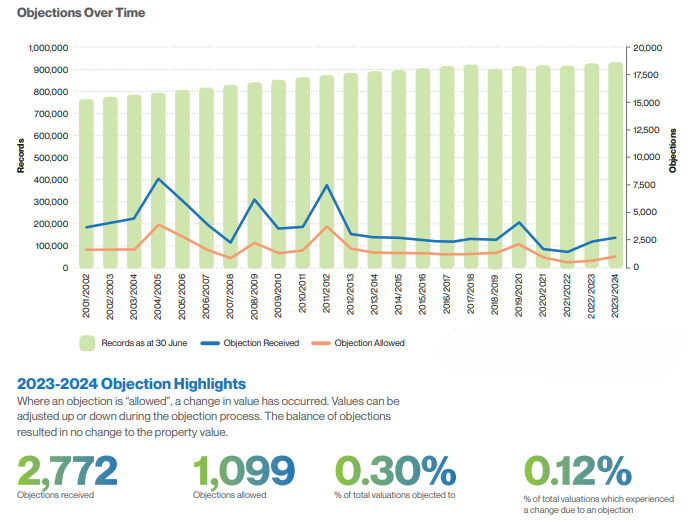Toggle the 'Objection Allowed' legend label
Screen dimensions: 698x523
(369, 342)
